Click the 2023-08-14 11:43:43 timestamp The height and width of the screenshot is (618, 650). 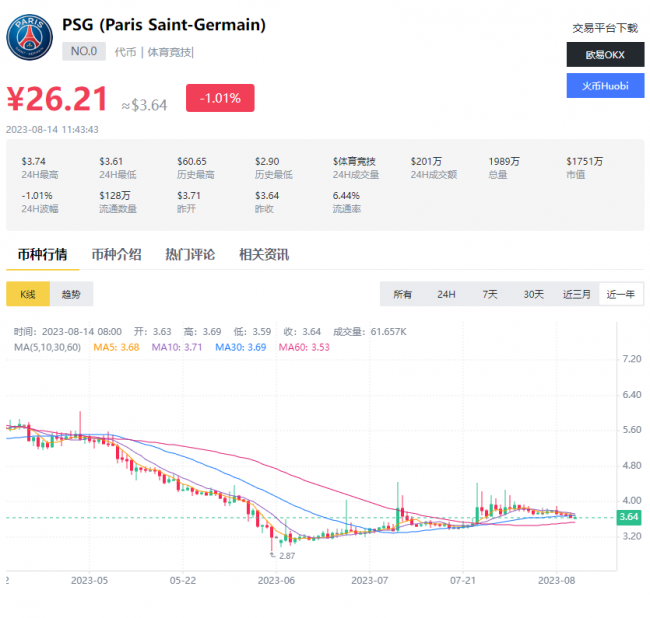tap(52, 130)
